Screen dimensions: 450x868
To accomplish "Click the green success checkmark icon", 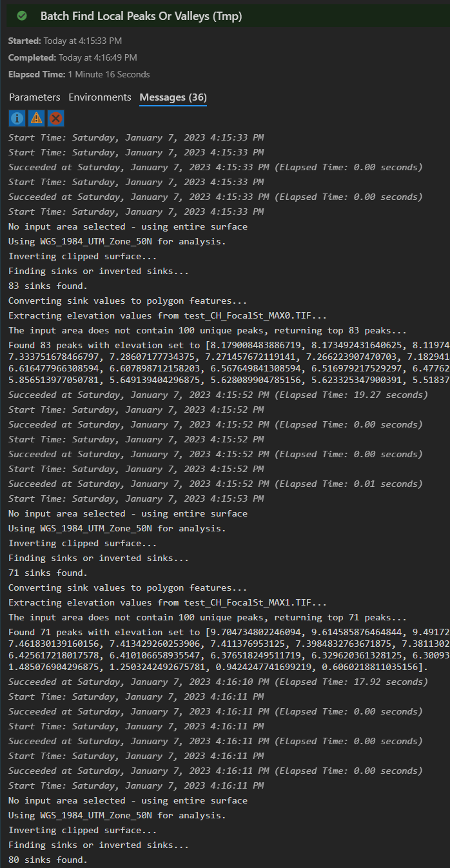I will pyautogui.click(x=22, y=16).
